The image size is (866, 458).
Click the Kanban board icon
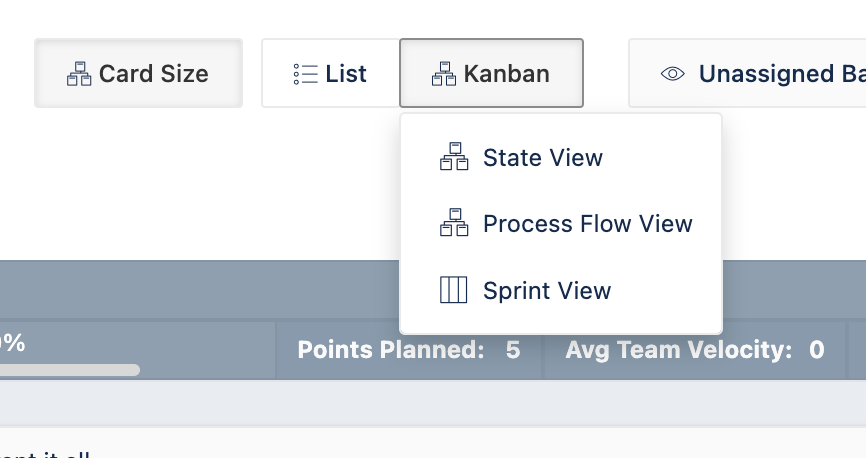[x=443, y=73]
